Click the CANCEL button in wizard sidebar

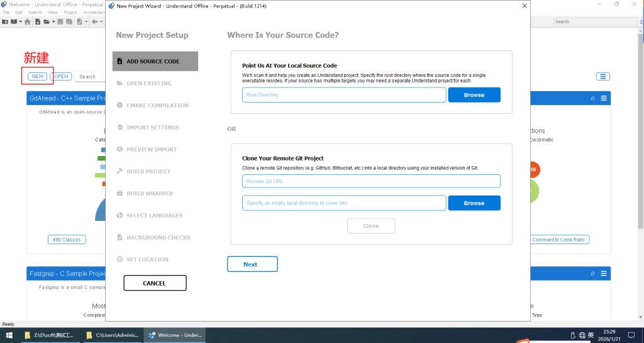155,283
